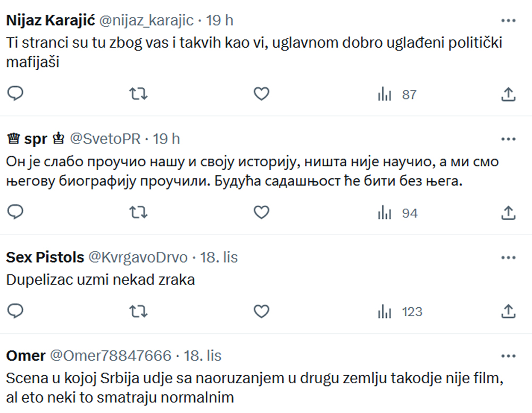Image resolution: width=532 pixels, height=413 pixels.
Task: Open more options on Sex Pistols' tweet
Action: (x=508, y=258)
